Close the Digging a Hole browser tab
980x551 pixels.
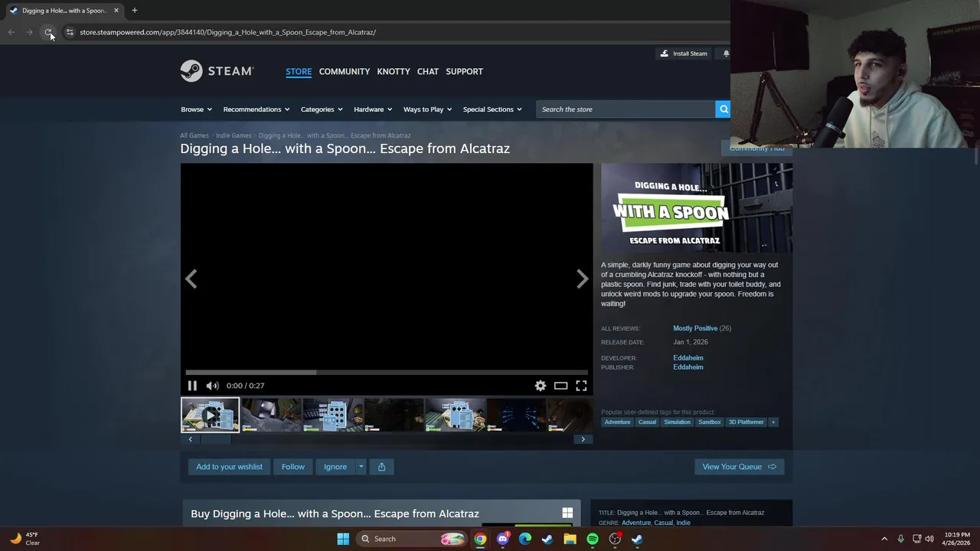(x=116, y=11)
